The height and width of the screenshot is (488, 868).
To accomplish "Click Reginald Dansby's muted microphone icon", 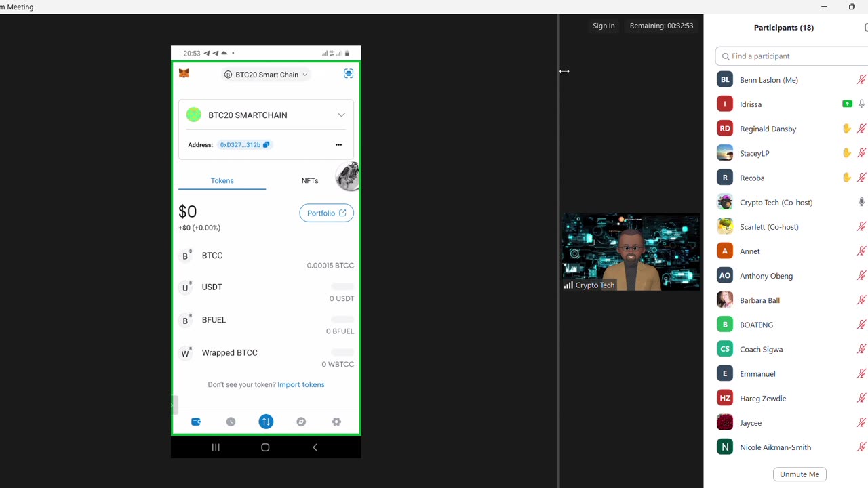I will tap(862, 129).
